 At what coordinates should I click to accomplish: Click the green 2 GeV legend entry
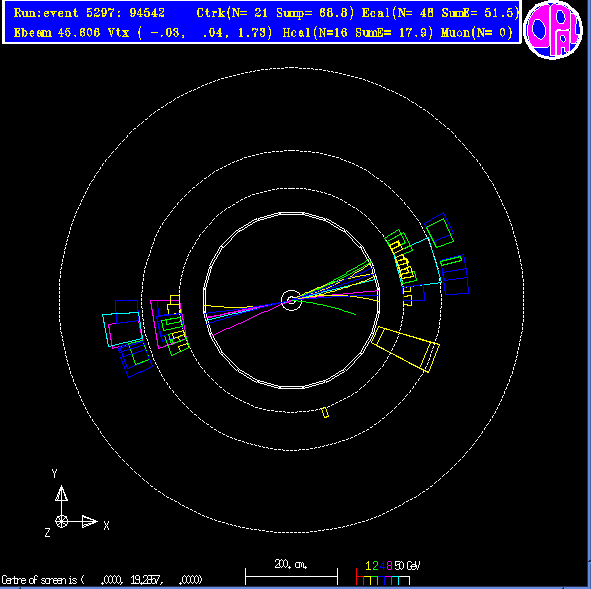coord(375,566)
